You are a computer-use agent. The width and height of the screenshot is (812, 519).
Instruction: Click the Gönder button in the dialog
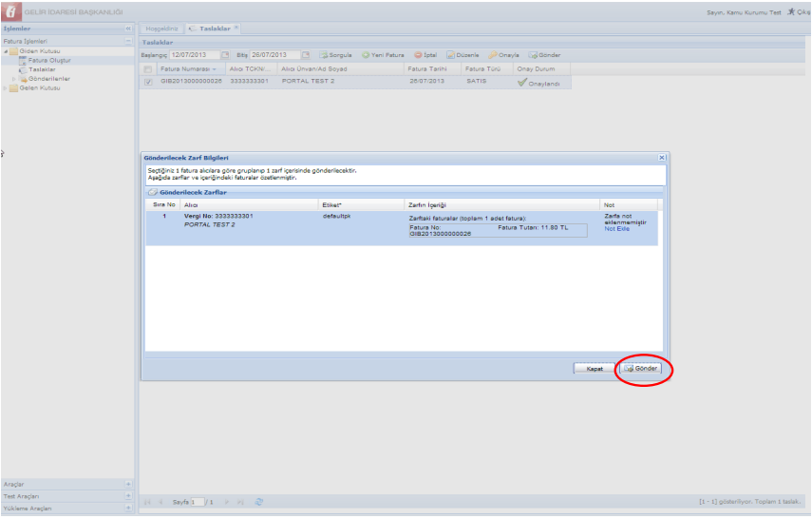coord(641,368)
